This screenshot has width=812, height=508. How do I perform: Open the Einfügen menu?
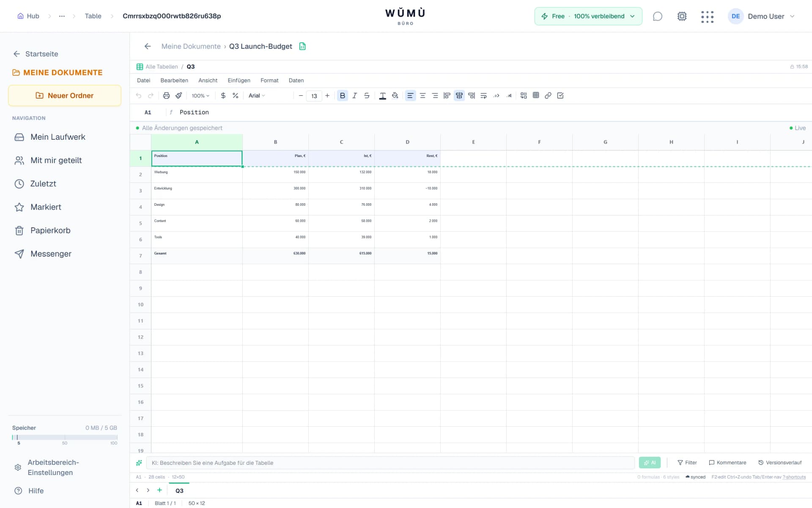click(x=239, y=80)
